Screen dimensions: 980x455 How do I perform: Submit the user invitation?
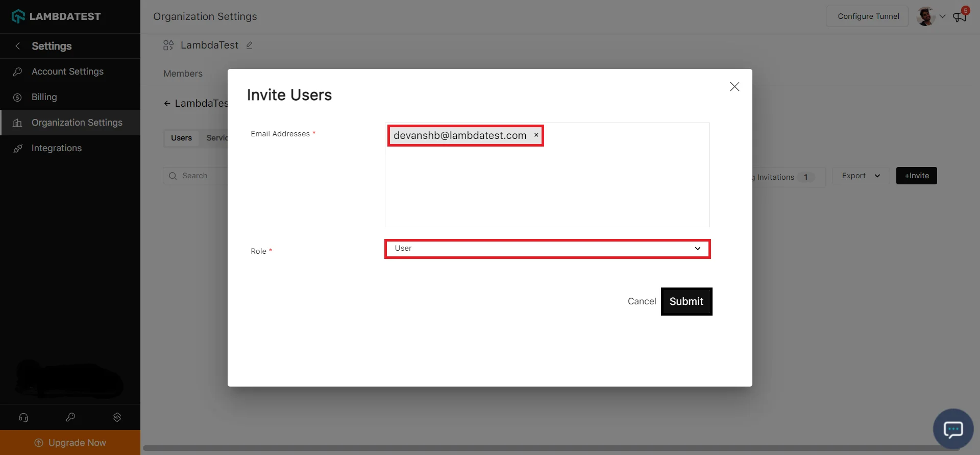[x=686, y=301]
